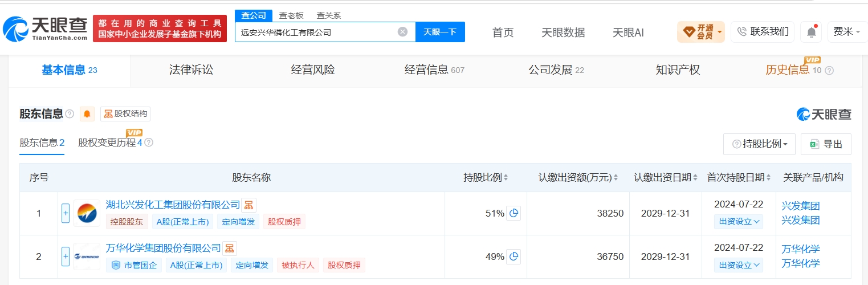The height and width of the screenshot is (285, 868).
Task: Click the first 兴发集团 related product link
Action: [x=801, y=206]
